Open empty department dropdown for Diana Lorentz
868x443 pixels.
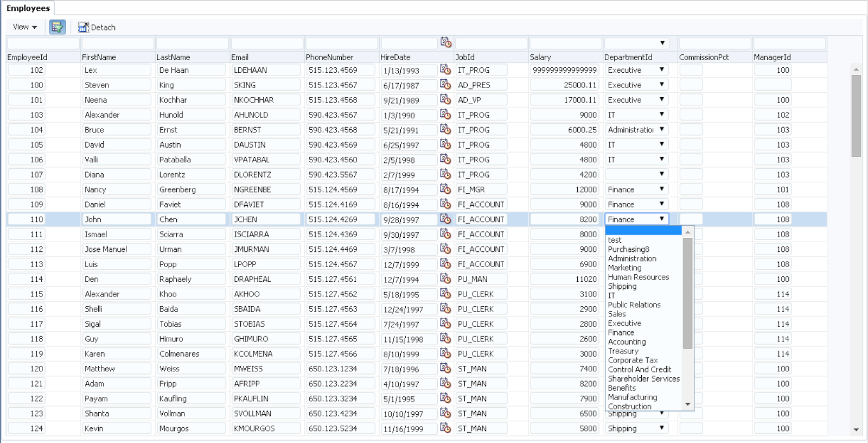pyautogui.click(x=637, y=174)
